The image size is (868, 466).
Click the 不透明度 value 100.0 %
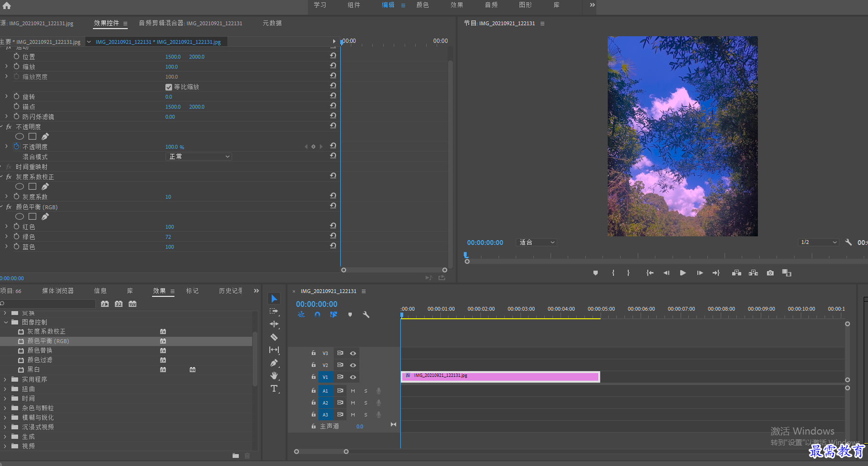pyautogui.click(x=174, y=147)
